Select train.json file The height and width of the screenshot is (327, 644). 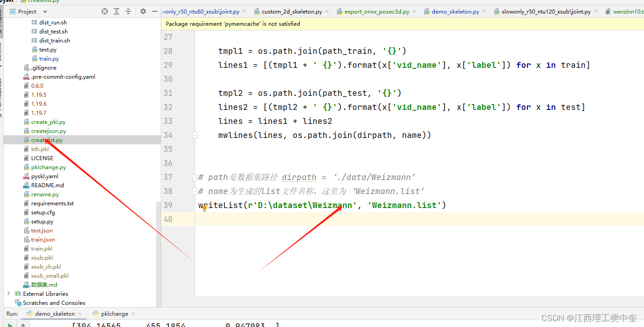[43, 240]
